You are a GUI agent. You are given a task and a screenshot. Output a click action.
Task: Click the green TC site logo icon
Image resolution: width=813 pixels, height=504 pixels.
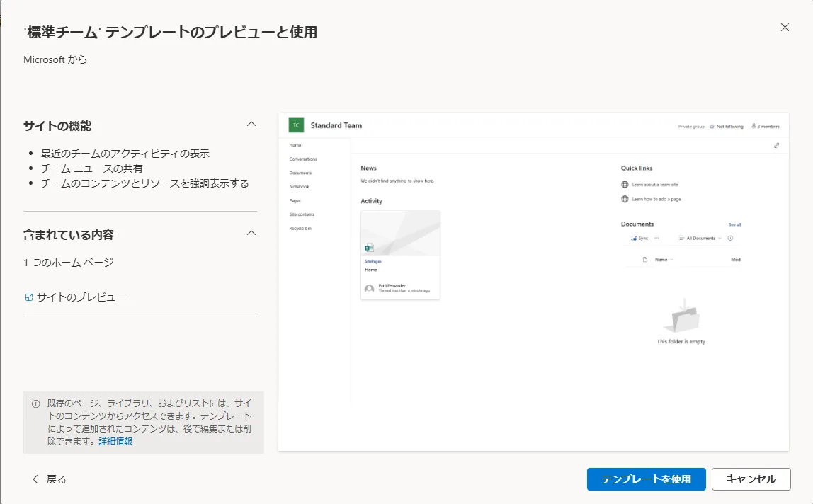coord(296,125)
